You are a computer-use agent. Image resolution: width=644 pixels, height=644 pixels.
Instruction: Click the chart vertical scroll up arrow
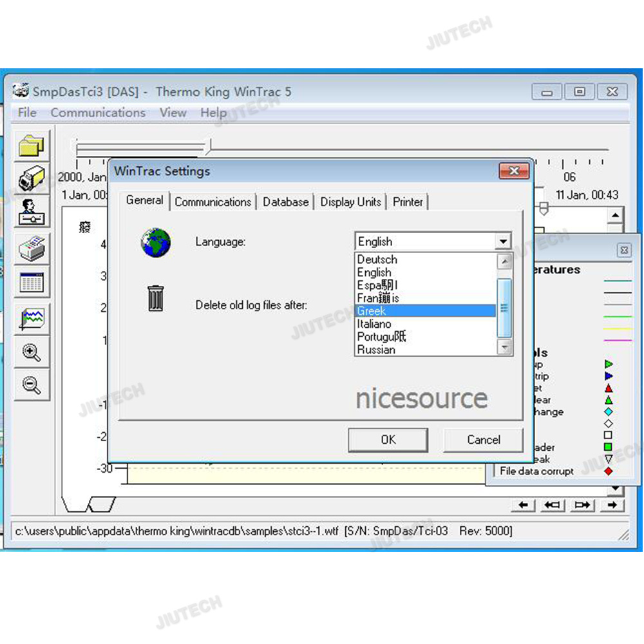point(615,215)
